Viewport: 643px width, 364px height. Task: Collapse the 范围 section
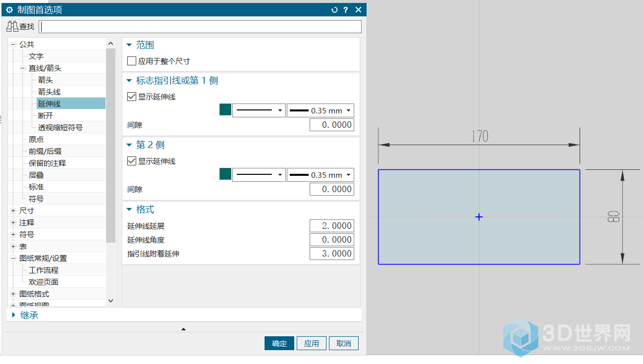coord(130,45)
